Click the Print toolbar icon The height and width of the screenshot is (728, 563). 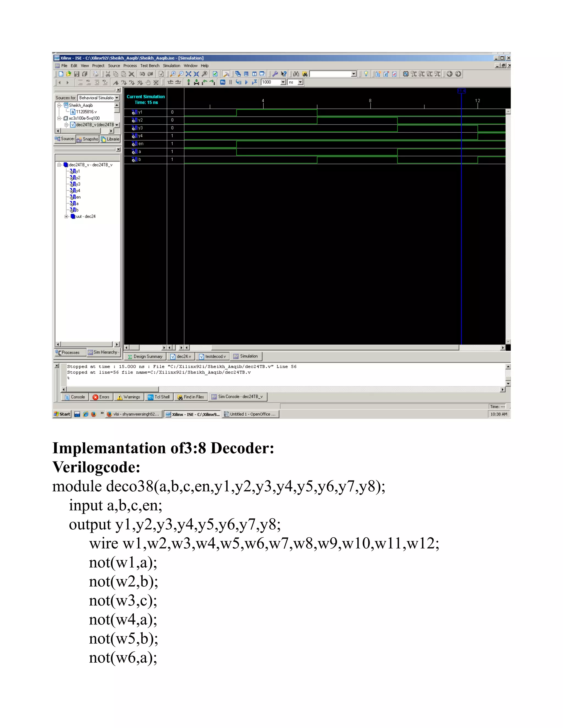tap(96, 74)
